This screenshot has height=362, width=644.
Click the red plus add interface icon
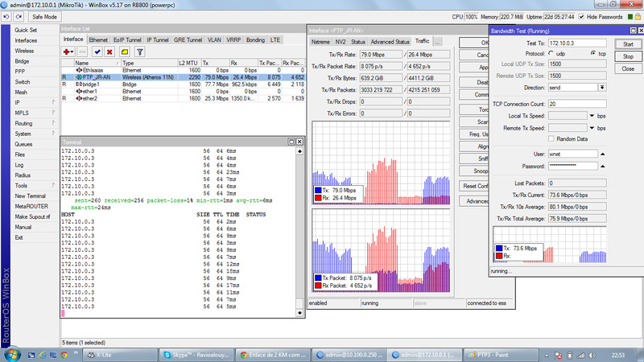[x=68, y=51]
